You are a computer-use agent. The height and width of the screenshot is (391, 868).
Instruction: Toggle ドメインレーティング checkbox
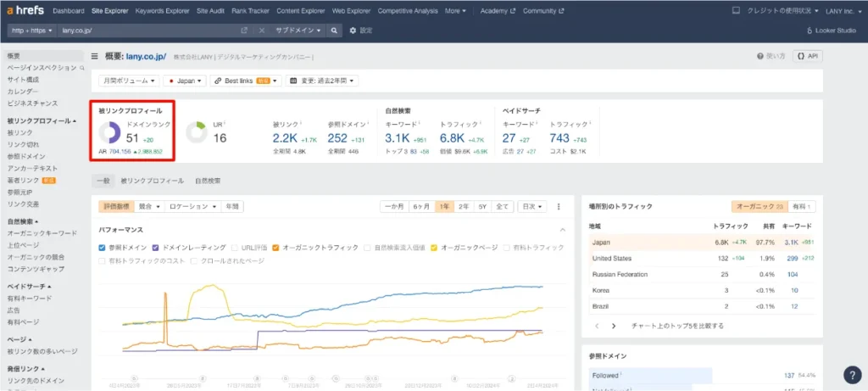(x=156, y=248)
